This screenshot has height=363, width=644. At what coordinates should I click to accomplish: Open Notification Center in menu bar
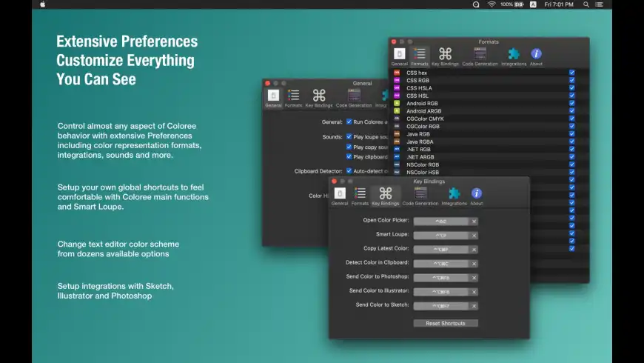600,4
